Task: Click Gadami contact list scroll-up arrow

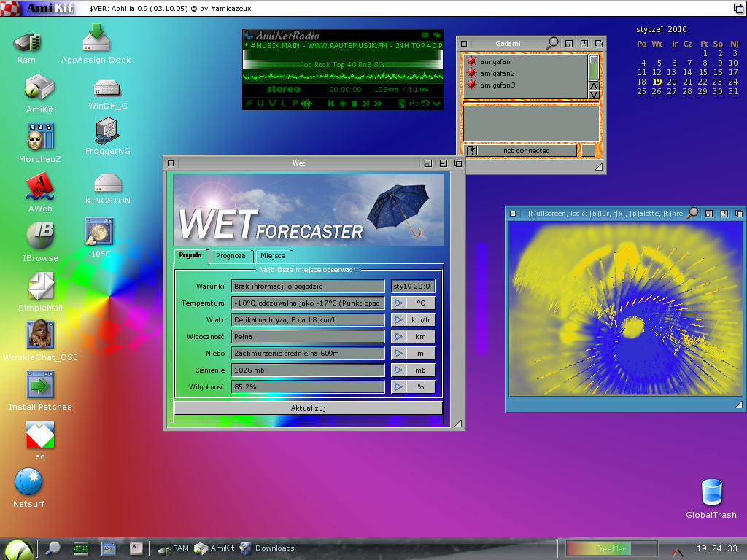Action: point(594,86)
